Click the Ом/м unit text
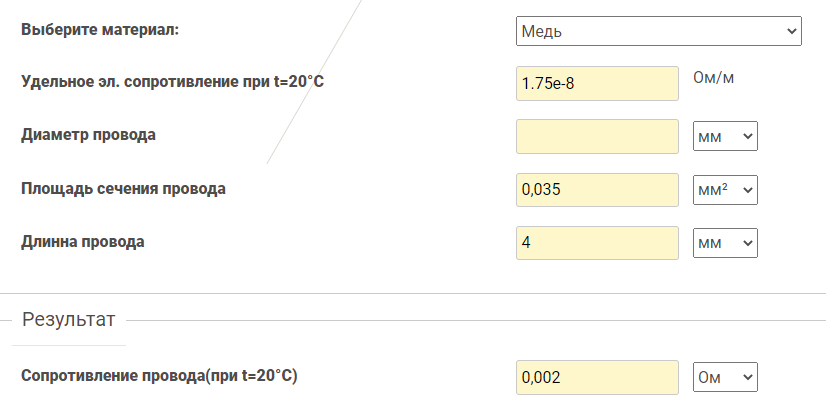This screenshot has width=826, height=406. (714, 77)
